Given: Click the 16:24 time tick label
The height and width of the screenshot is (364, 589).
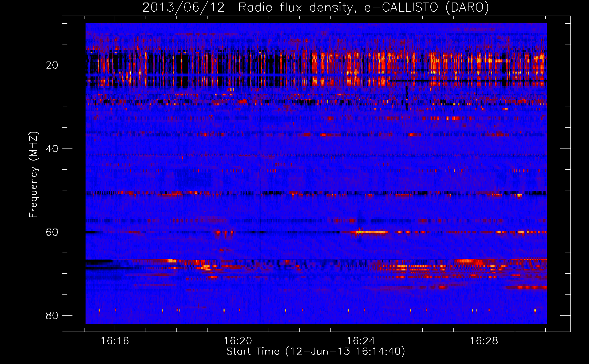Looking at the screenshot, I should coord(361,341).
